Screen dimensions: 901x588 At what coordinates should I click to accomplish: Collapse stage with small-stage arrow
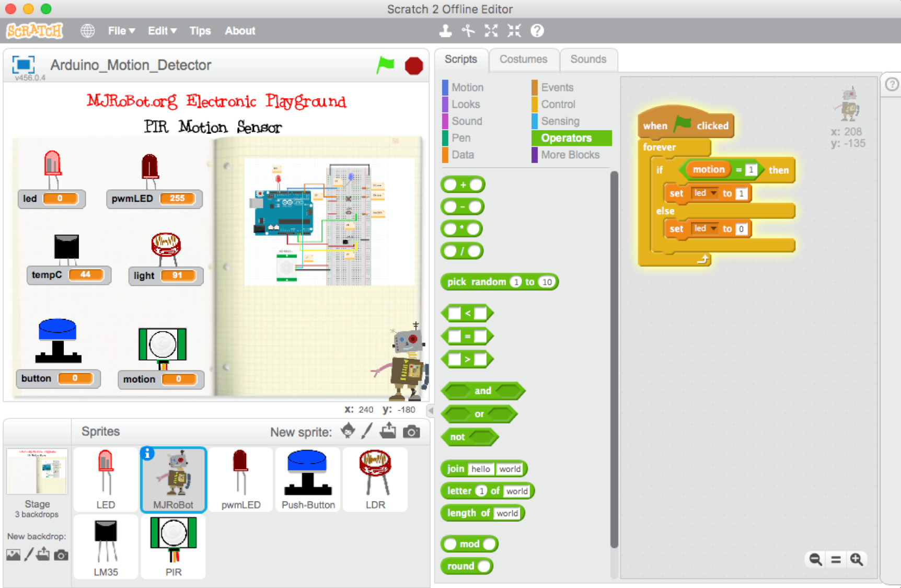pyautogui.click(x=430, y=410)
